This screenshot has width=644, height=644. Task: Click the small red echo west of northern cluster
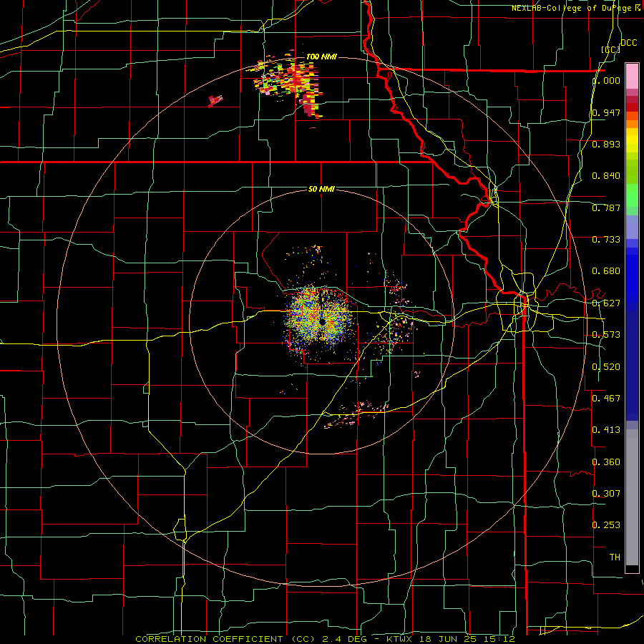point(215,100)
